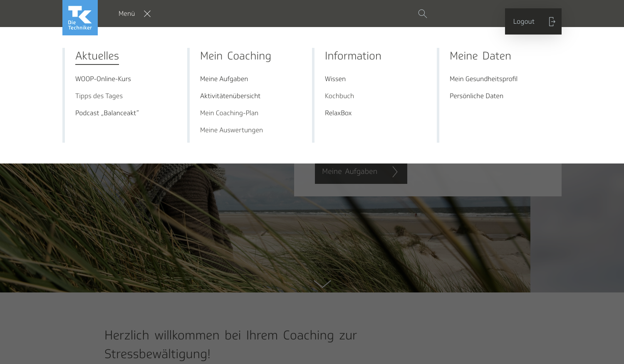Open the WOOP-Online-Kurs link
Viewport: 624px width, 364px height.
[x=103, y=79]
